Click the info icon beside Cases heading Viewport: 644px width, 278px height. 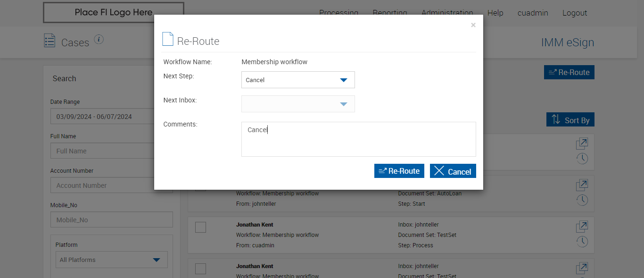(x=99, y=40)
